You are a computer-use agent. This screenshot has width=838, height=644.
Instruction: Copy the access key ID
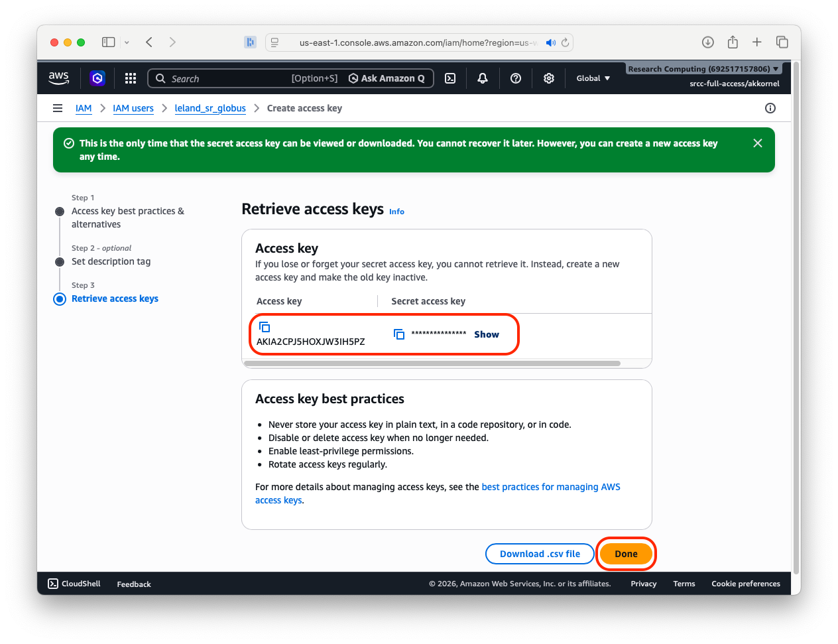[265, 327]
